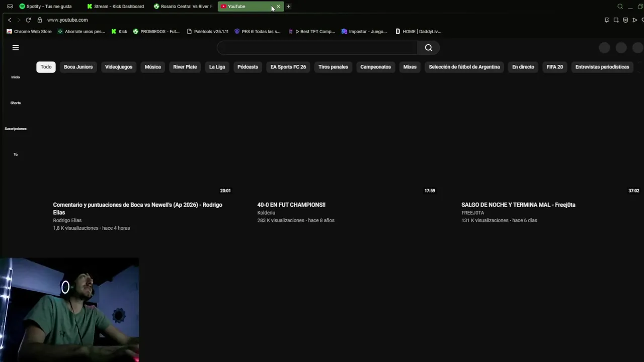Screen dimensions: 644x362
Task: Select the Mixes filter chip
Action: 410,67
